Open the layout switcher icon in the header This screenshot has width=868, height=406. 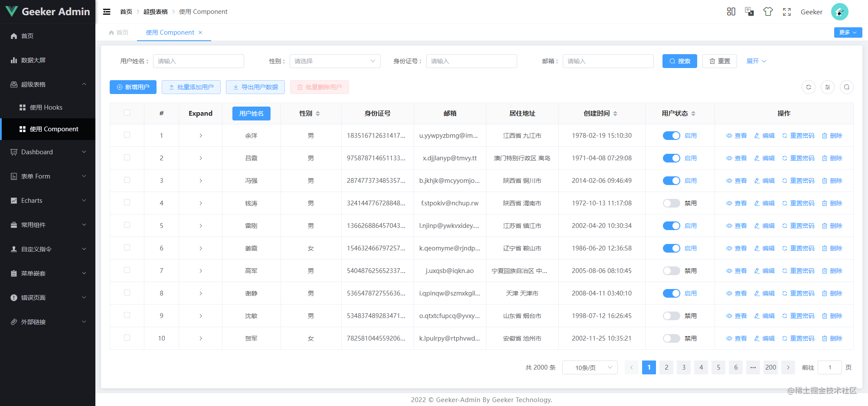(x=731, y=12)
